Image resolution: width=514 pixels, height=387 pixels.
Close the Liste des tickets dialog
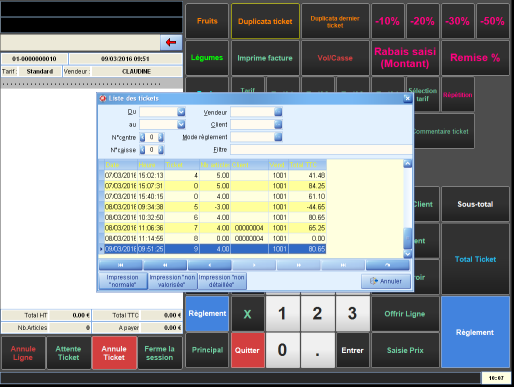(x=407, y=98)
